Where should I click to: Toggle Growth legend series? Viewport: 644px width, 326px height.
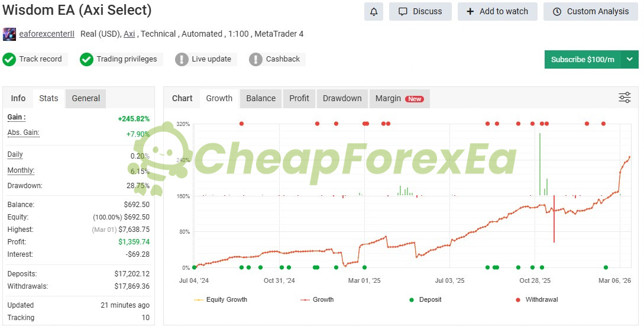point(316,300)
